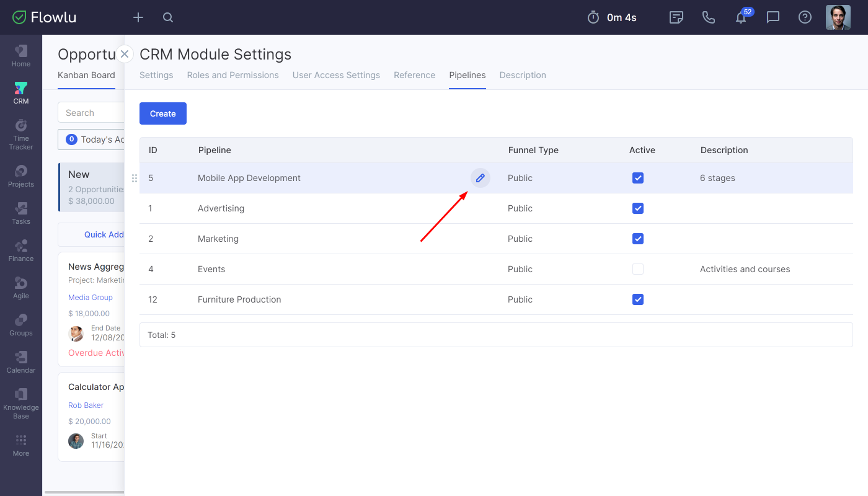Uncheck Active for Marketing pipeline
868x496 pixels.
(x=638, y=239)
